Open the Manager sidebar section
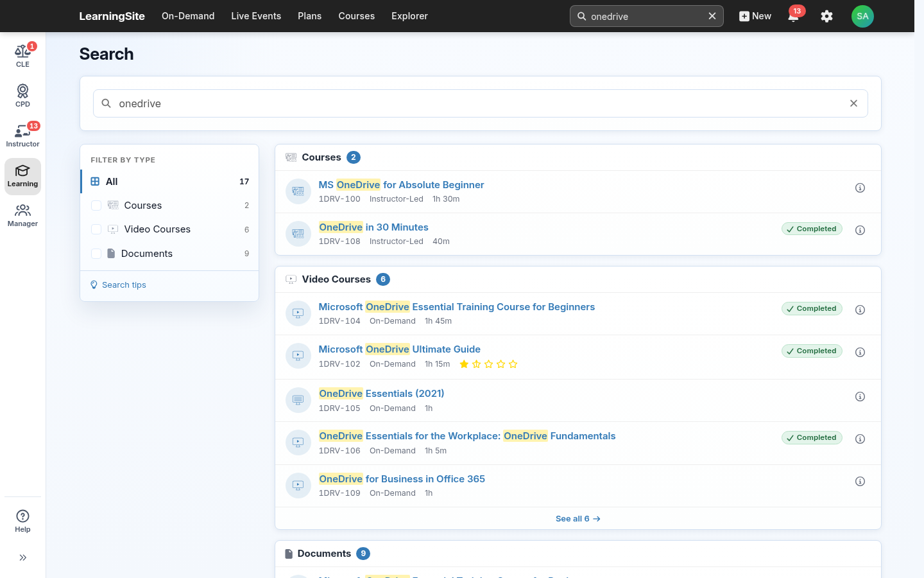The image size is (924, 578). [x=22, y=215]
